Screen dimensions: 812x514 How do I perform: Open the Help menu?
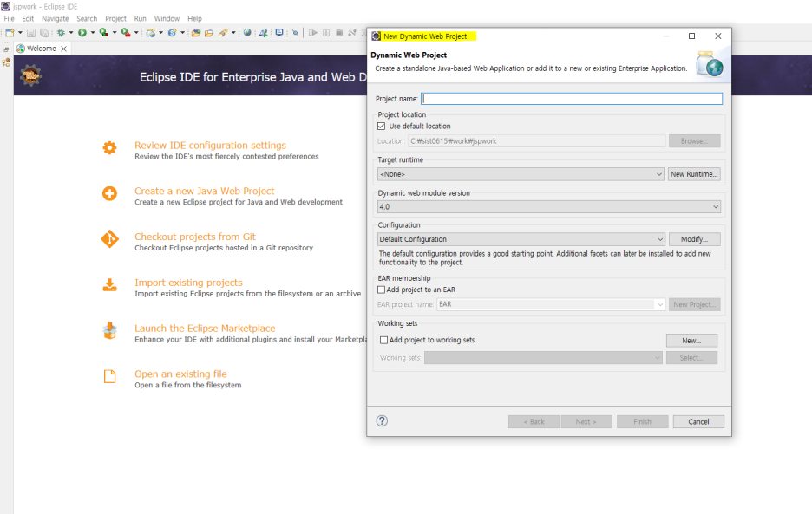[x=194, y=18]
